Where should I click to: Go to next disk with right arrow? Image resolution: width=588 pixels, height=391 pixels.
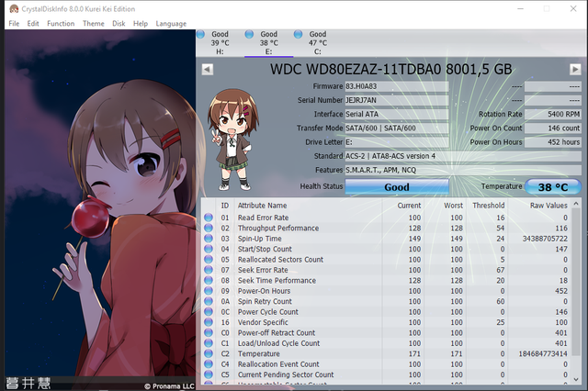coord(575,69)
